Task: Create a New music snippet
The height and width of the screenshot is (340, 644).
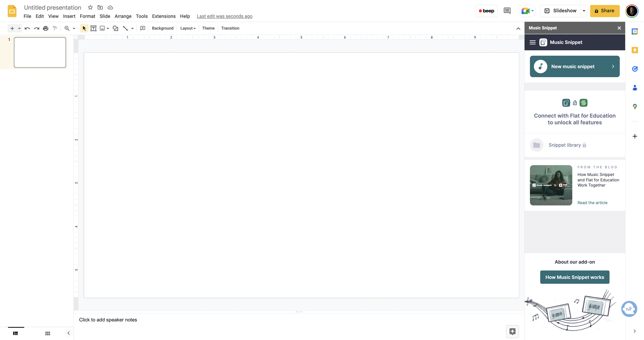Action: tap(575, 67)
